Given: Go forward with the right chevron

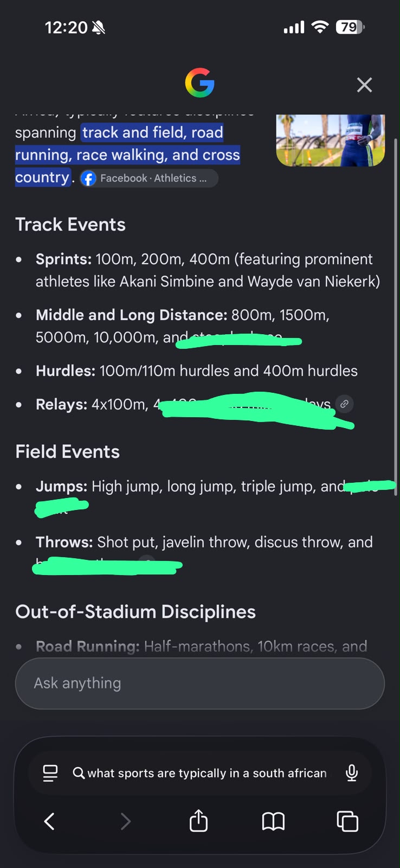Looking at the screenshot, I should point(125,821).
